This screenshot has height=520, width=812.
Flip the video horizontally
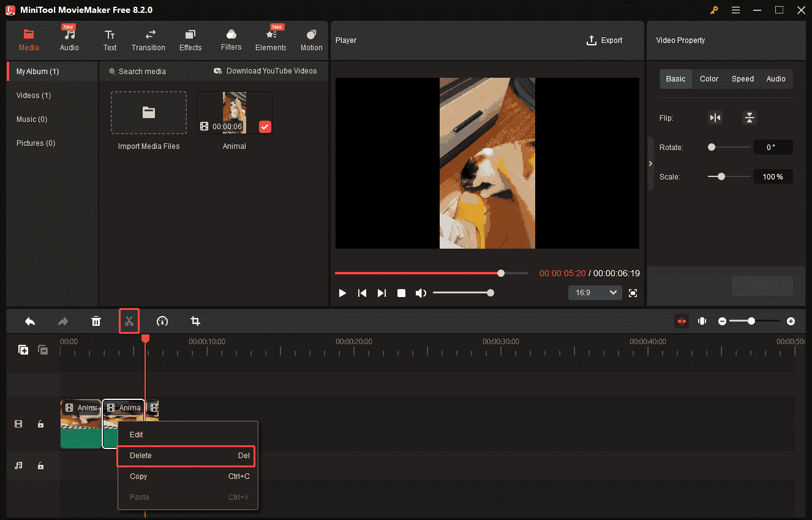coord(715,118)
